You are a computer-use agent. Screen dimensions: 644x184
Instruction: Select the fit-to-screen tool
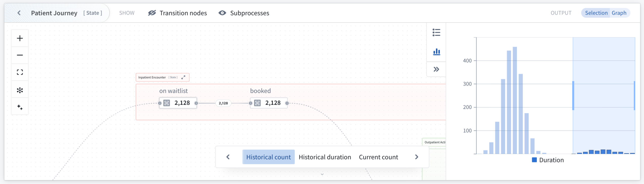click(x=20, y=72)
